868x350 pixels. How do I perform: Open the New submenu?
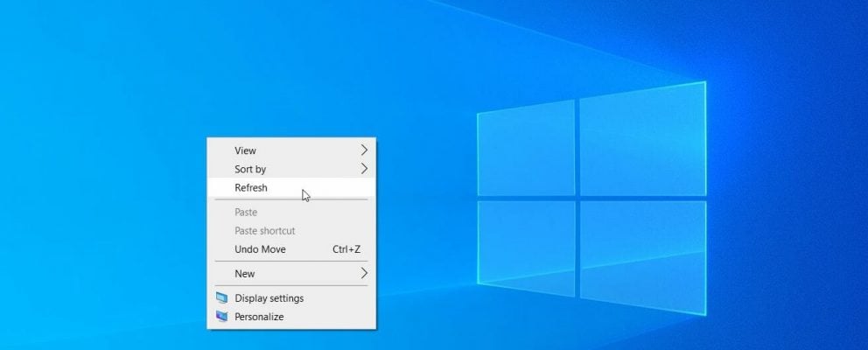coord(291,274)
